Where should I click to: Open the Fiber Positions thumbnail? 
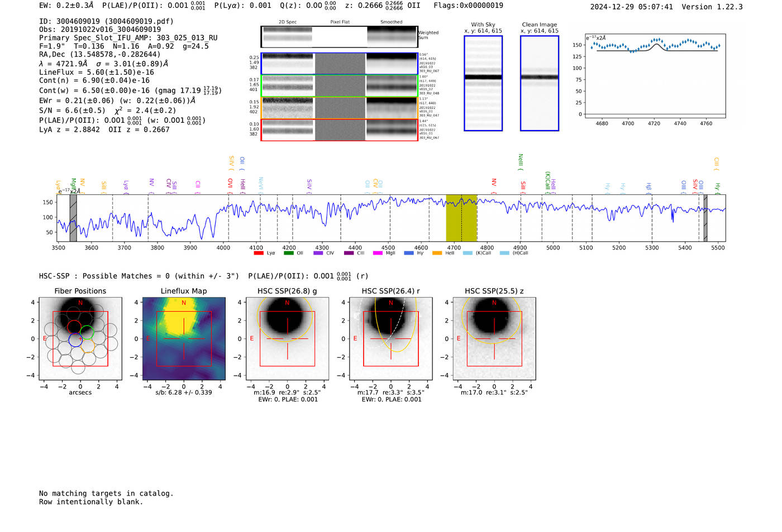pyautogui.click(x=80, y=339)
